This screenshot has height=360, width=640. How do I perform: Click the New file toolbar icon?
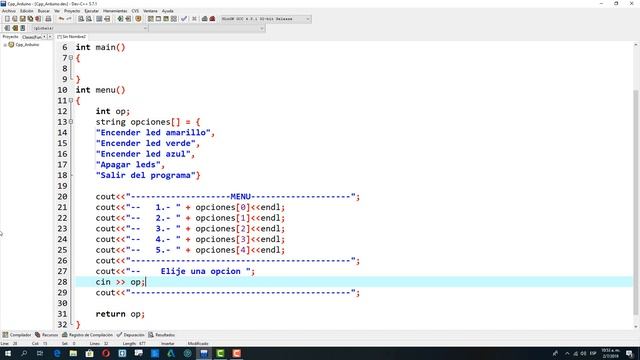(7, 19)
